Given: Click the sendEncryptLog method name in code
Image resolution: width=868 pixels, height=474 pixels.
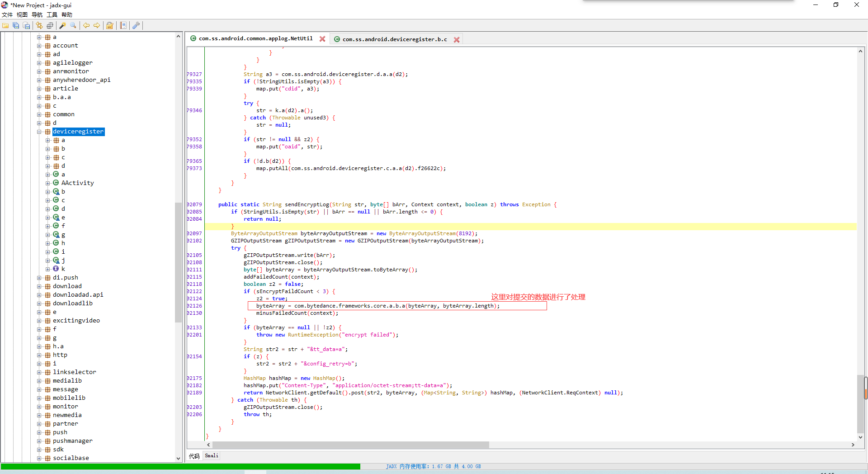Looking at the screenshot, I should [x=307, y=204].
